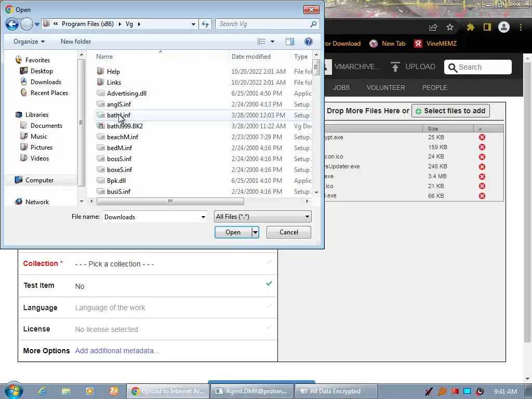Image resolution: width=532 pixels, height=399 pixels.
Task: Open the All Files type dropdown
Action: [x=262, y=217]
